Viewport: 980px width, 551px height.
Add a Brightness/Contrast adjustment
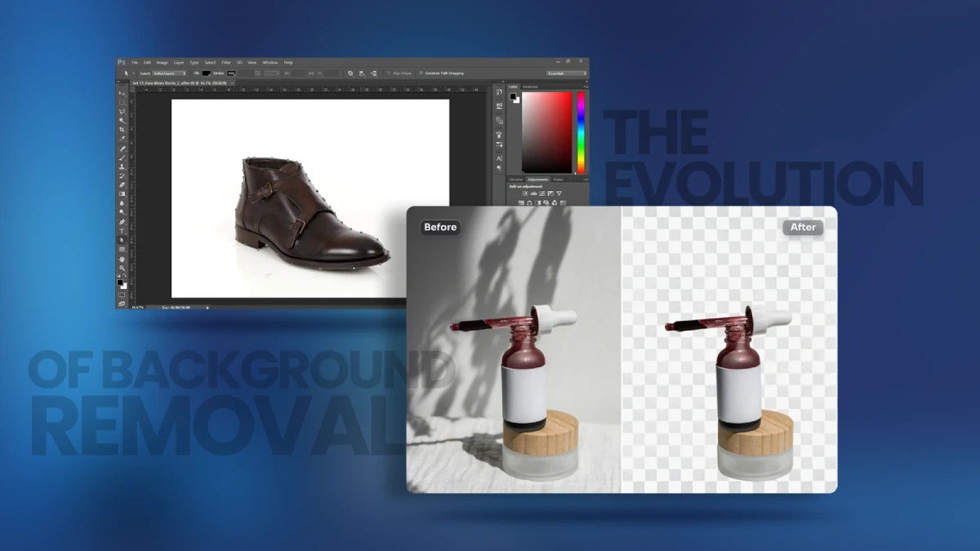pyautogui.click(x=525, y=193)
